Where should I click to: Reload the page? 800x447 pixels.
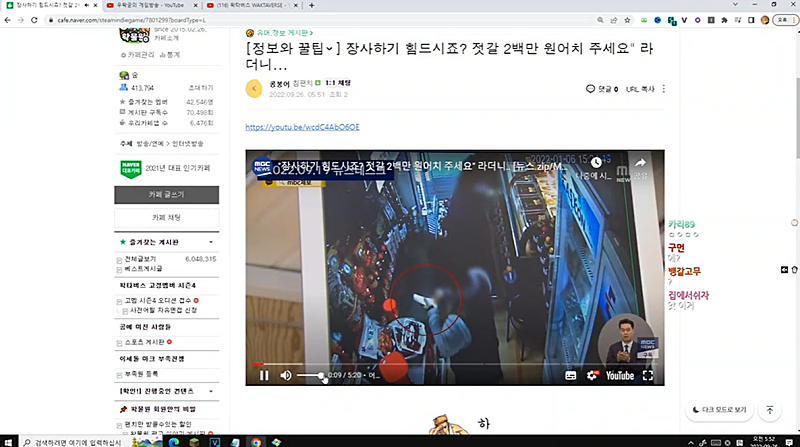click(34, 20)
